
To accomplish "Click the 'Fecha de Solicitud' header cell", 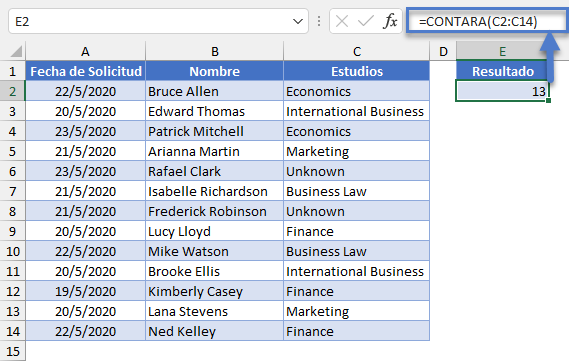I will pyautogui.click(x=86, y=71).
